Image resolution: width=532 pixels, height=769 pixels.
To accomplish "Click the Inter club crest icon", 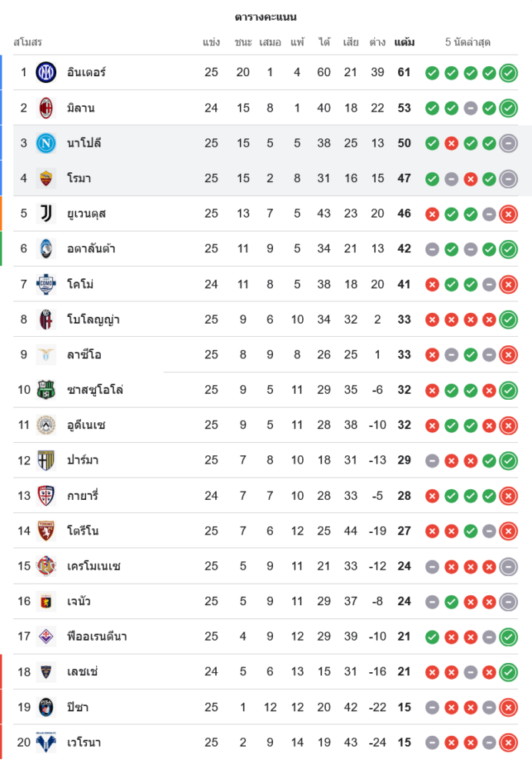I will tap(46, 73).
